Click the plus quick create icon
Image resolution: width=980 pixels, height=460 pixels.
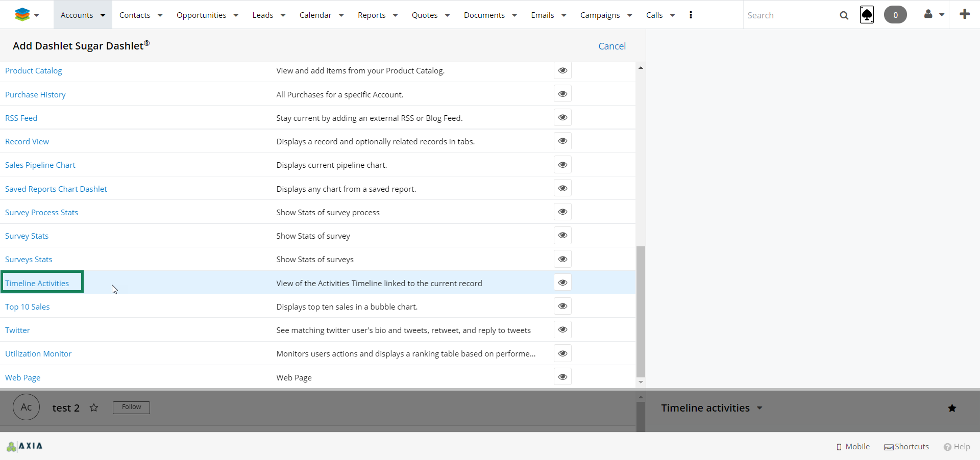coord(964,14)
